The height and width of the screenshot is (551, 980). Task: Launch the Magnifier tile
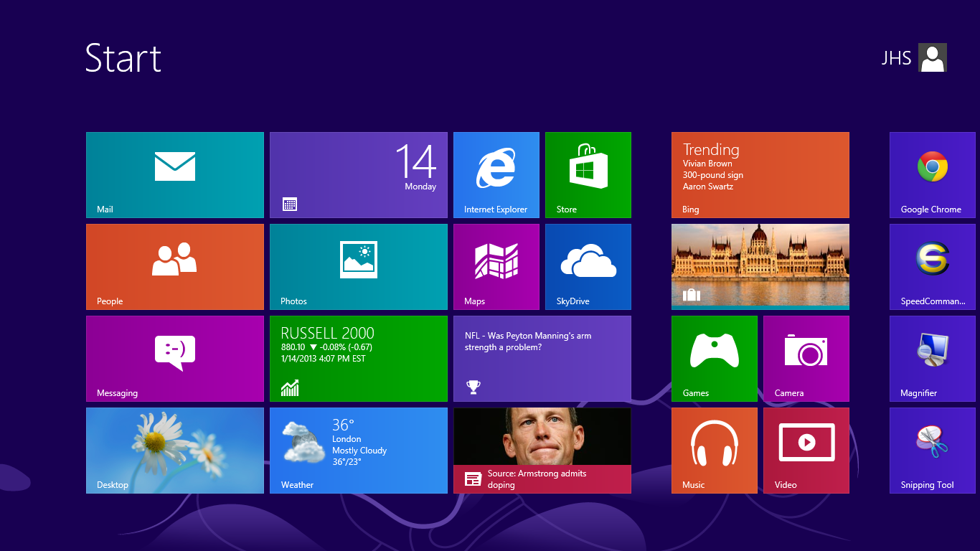point(932,358)
